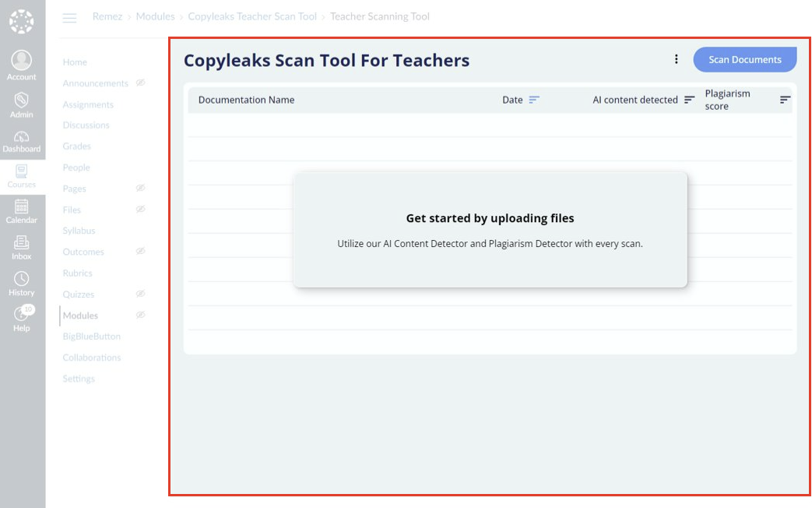Click the Date column header label
Image resolution: width=812 pixels, height=508 pixels.
click(513, 100)
